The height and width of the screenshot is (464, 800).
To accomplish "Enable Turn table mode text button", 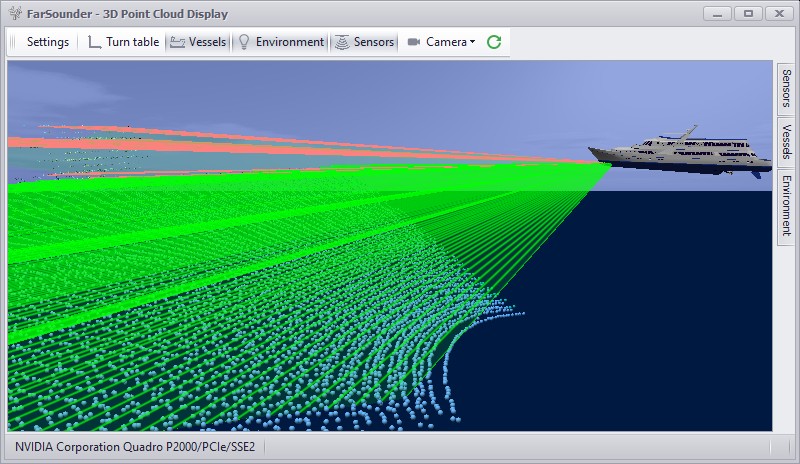I will click(x=132, y=42).
